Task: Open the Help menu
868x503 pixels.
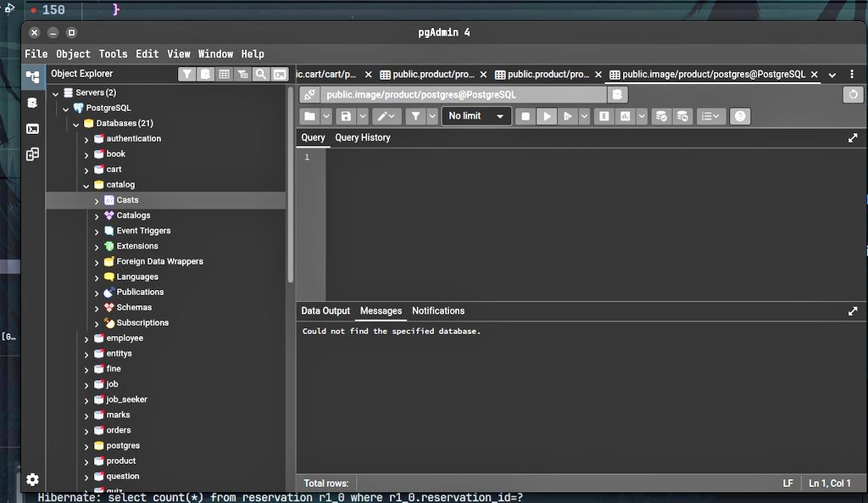Action: tap(253, 53)
